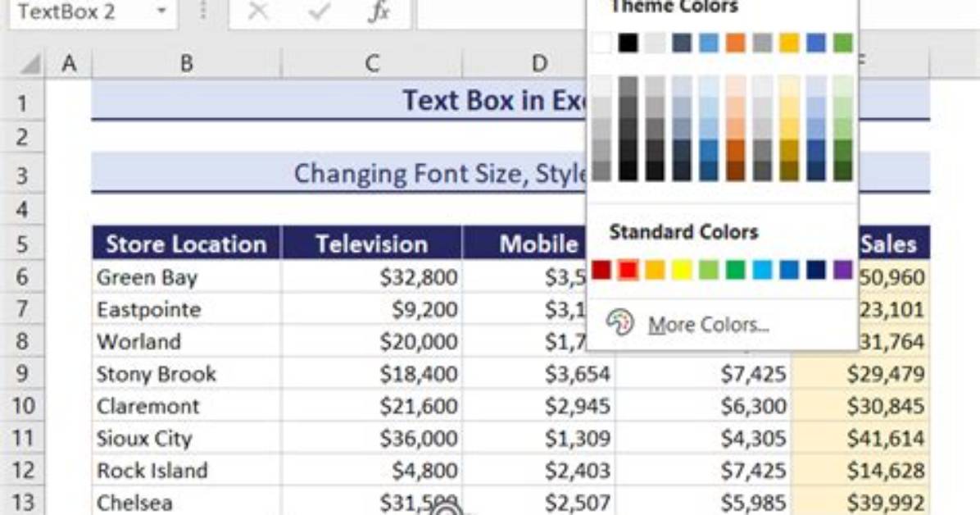Click the $41,614 sales cell
Viewport: 980px width, 515px height.
click(860, 438)
